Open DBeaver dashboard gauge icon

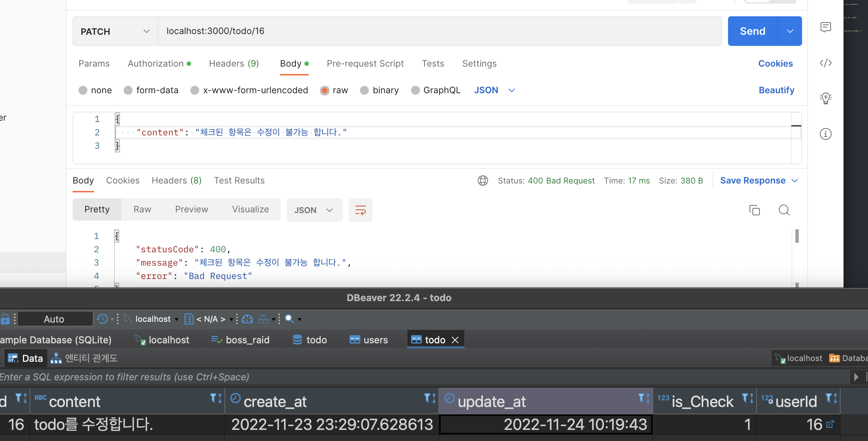click(247, 319)
